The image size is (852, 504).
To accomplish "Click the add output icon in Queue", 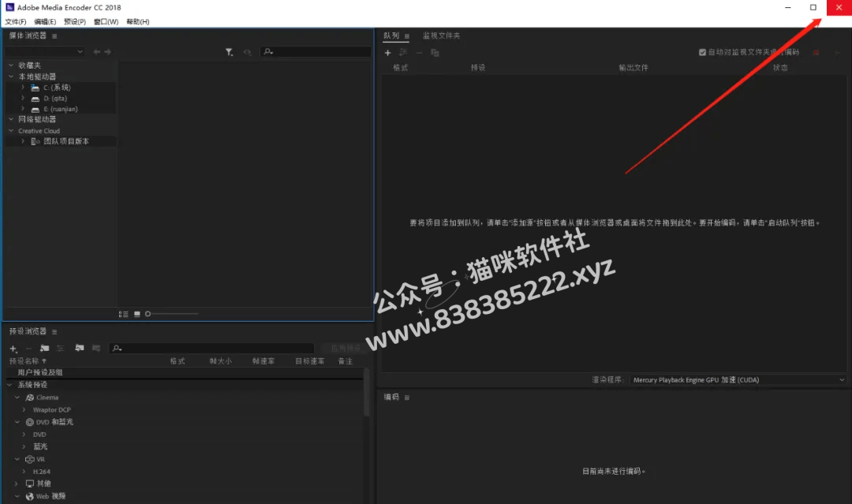I will (403, 53).
